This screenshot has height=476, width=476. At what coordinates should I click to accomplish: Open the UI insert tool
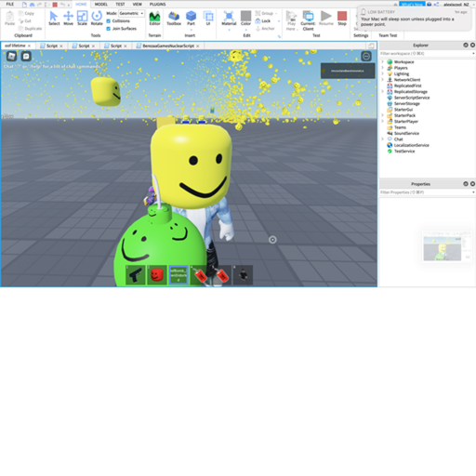pyautogui.click(x=208, y=19)
